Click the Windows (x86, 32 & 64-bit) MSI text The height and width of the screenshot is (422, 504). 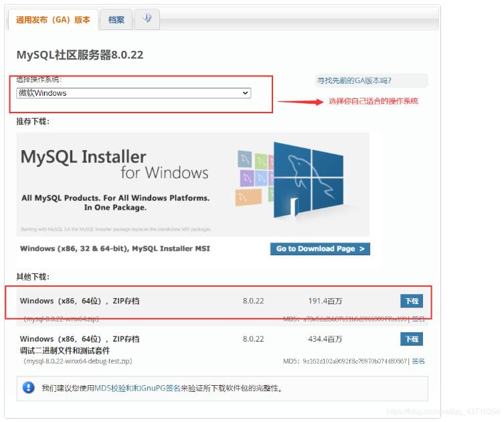[114, 249]
